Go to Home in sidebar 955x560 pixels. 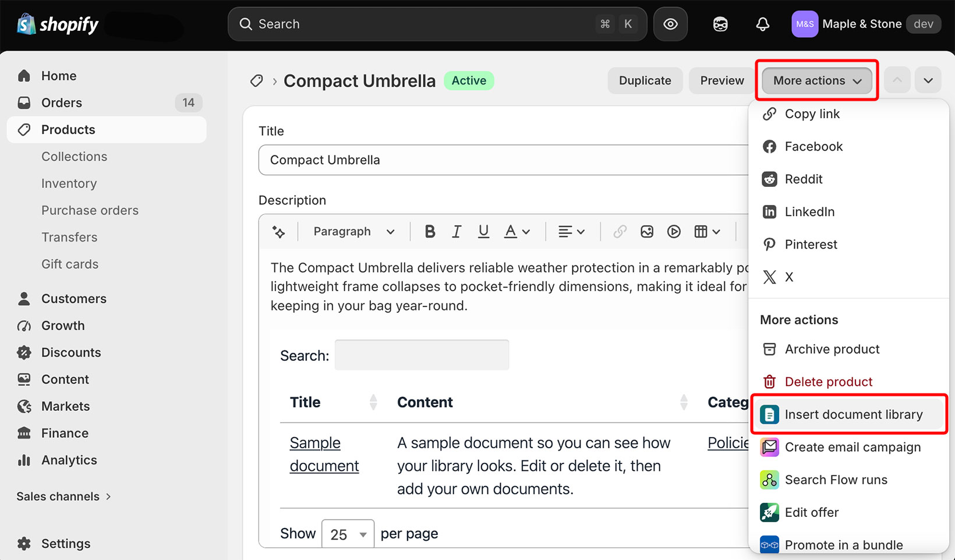107,76
